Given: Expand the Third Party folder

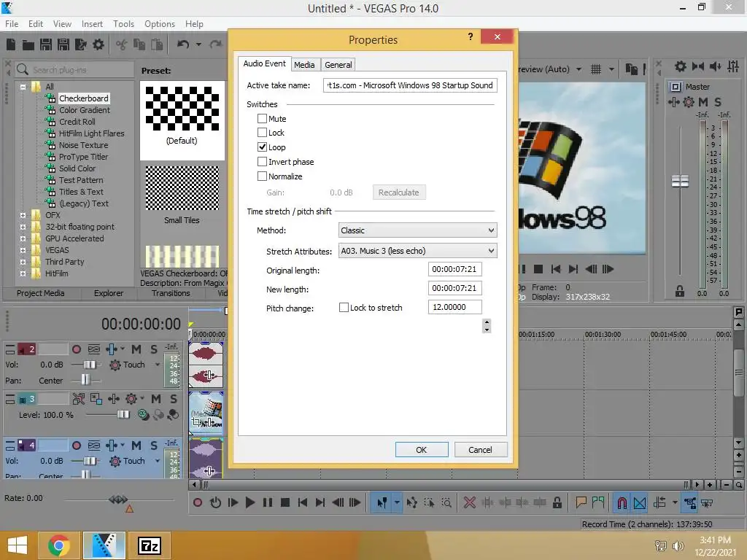Looking at the screenshot, I should (x=23, y=262).
